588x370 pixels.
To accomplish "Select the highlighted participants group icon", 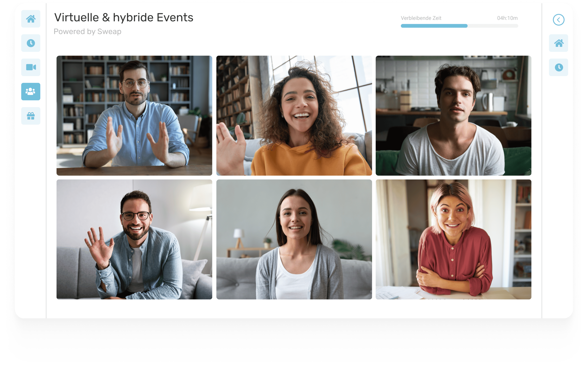I will 31,91.
